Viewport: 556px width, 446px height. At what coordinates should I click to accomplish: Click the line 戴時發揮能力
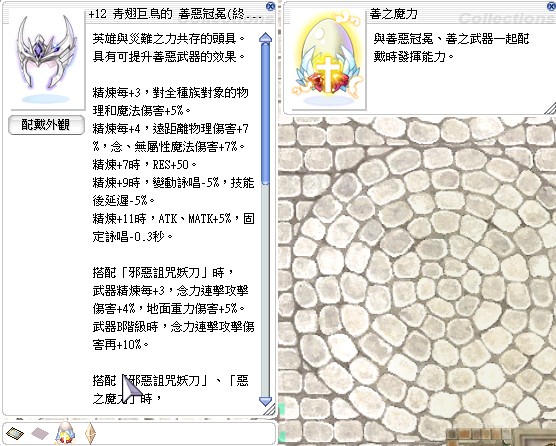(413, 57)
